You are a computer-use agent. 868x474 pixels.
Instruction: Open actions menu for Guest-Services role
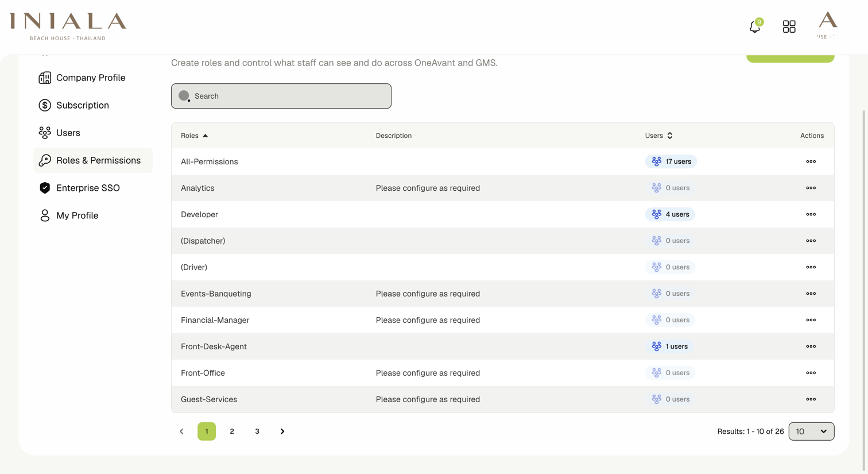(x=811, y=399)
